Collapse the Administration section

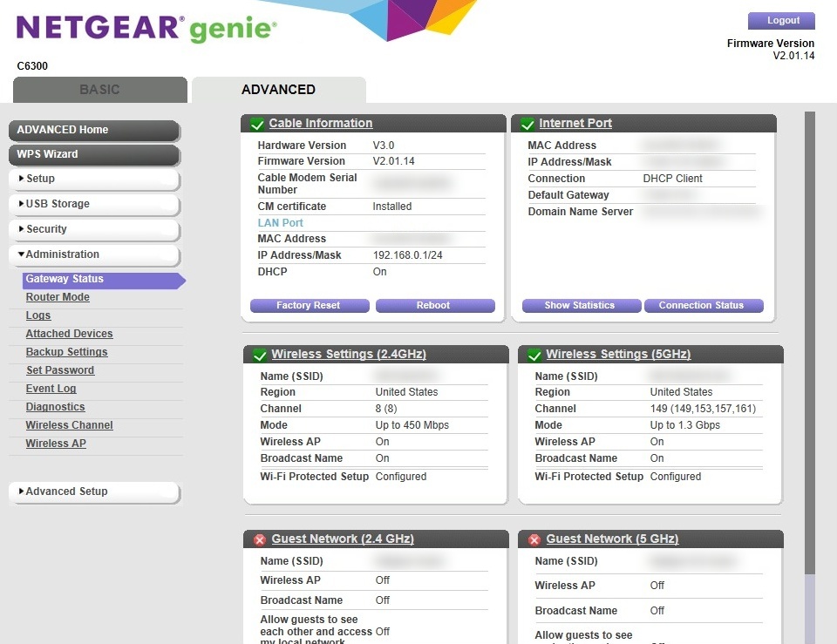(94, 254)
